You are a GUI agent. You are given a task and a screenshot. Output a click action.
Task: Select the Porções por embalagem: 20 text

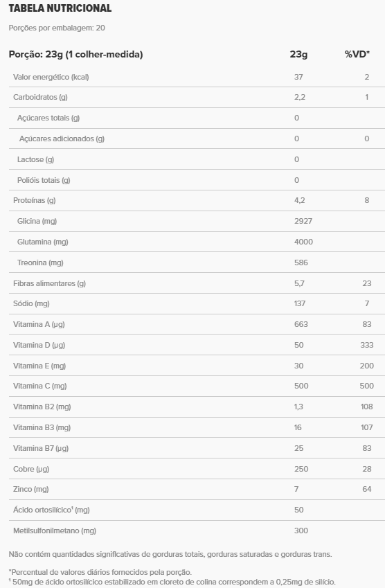point(57,28)
